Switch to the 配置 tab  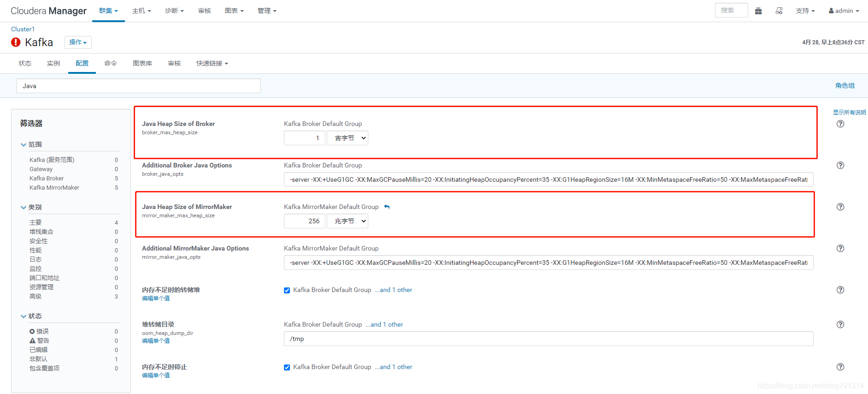[82, 63]
